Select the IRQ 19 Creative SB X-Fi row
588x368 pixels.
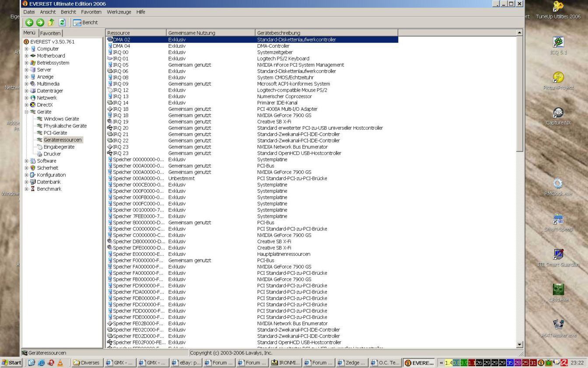(x=252, y=122)
